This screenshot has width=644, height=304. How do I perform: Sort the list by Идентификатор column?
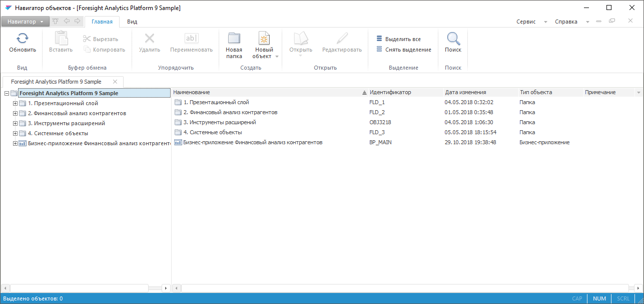405,92
